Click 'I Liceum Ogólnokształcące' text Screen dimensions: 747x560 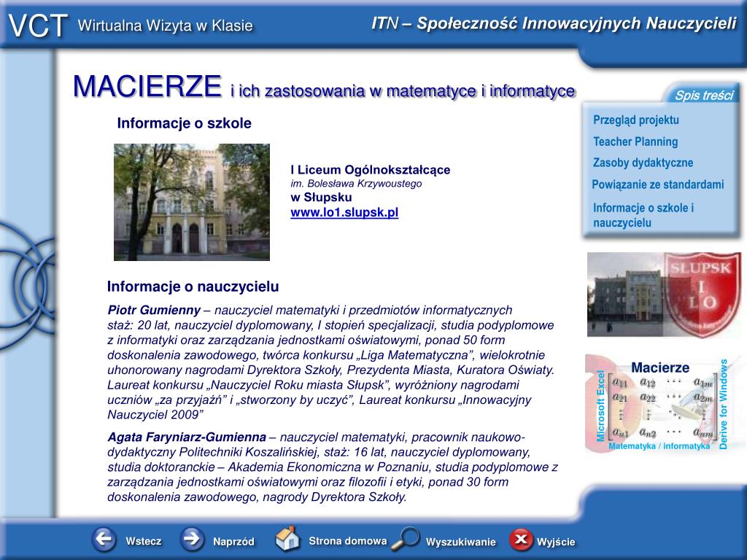370,170
